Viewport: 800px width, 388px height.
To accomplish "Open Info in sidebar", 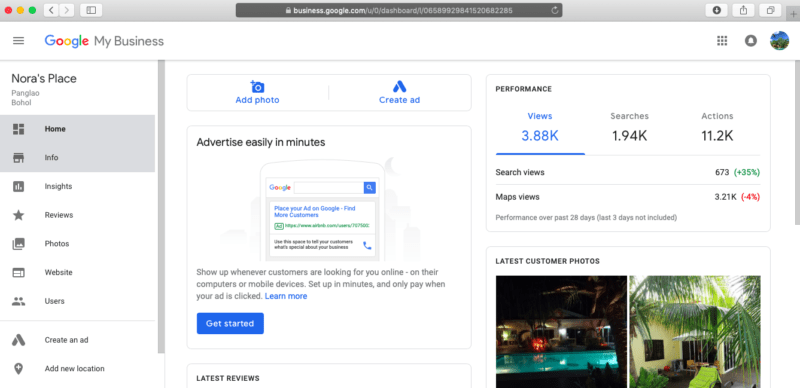I will pos(78,158).
